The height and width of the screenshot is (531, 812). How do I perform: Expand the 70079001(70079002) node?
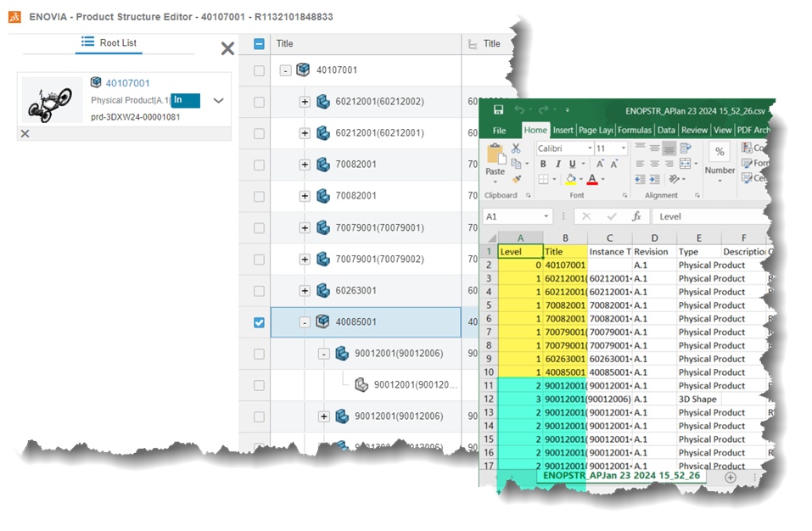(x=305, y=260)
